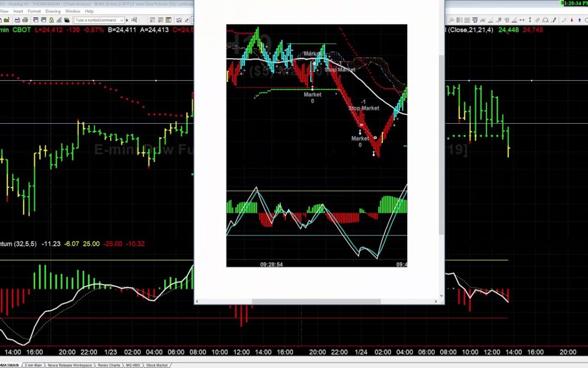Click the lock icon in the toolbar

coord(52,20)
